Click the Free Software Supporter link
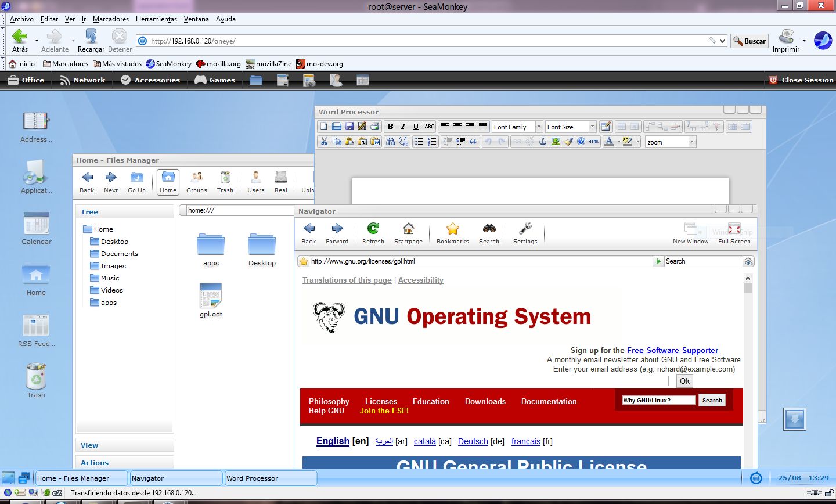The image size is (836, 504). pos(672,350)
